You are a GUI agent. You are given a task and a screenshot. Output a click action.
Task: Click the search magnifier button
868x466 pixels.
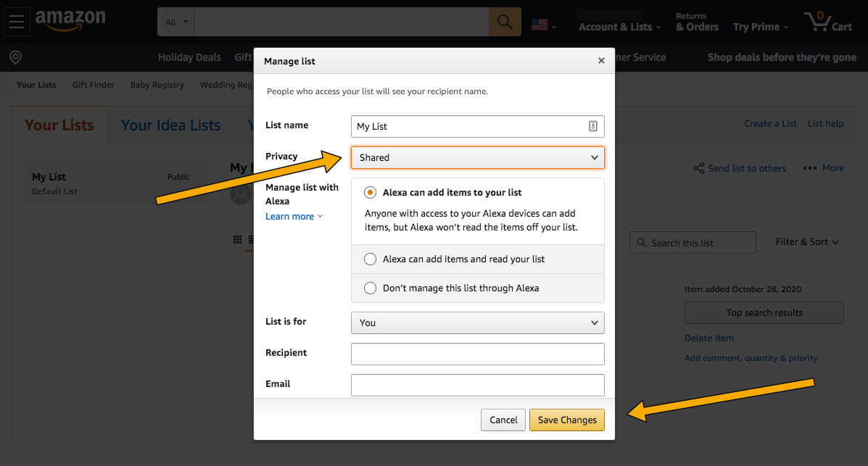[x=505, y=22]
